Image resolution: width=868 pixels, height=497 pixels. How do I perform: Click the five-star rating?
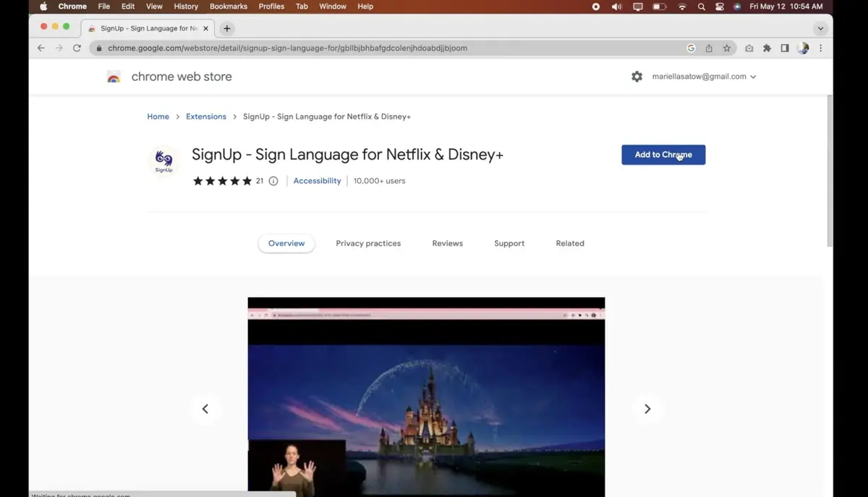(x=222, y=181)
